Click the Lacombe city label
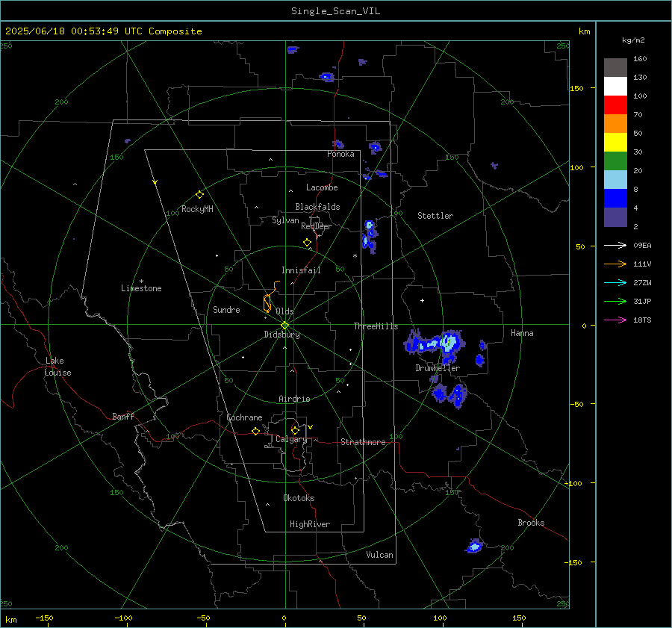The height and width of the screenshot is (628, 672). [x=322, y=187]
